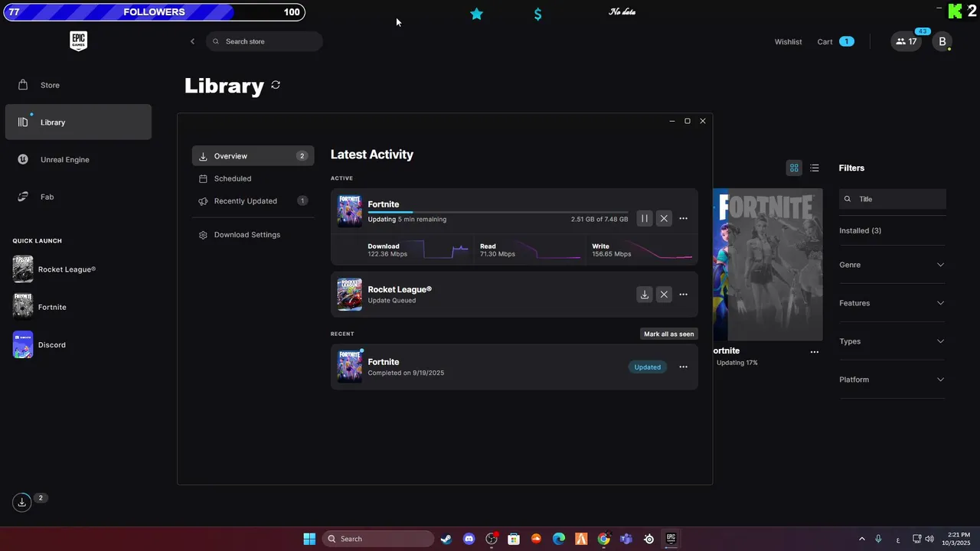The width and height of the screenshot is (980, 551).
Task: Refresh the Library with the sync icon
Action: (276, 85)
